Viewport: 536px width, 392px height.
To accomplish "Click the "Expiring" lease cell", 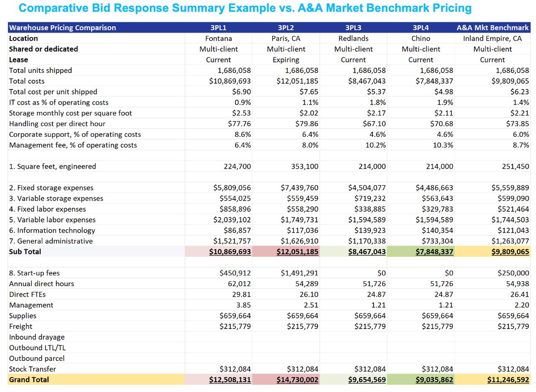I will [286, 60].
